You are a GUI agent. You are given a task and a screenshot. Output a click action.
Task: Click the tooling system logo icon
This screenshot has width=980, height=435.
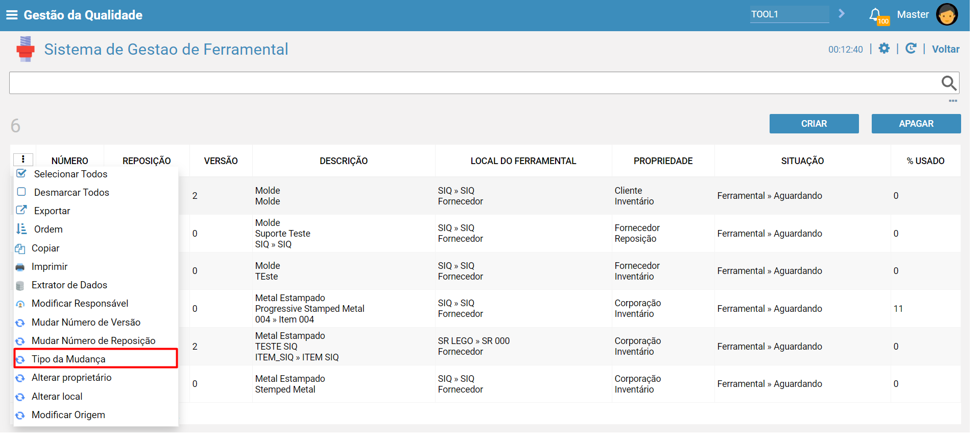[25, 49]
